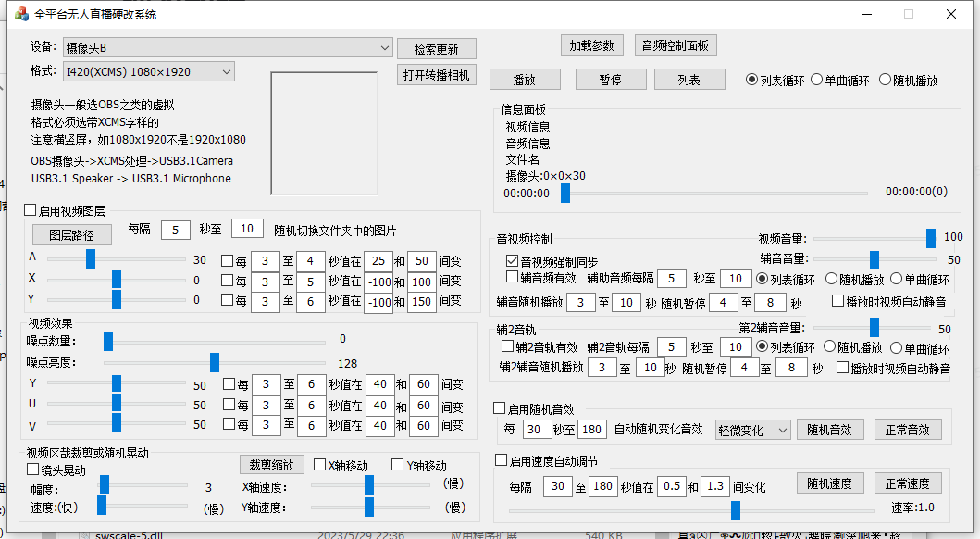Image resolution: width=980 pixels, height=539 pixels.
Task: Open the 设备 camera device dropdown
Action: pos(228,47)
